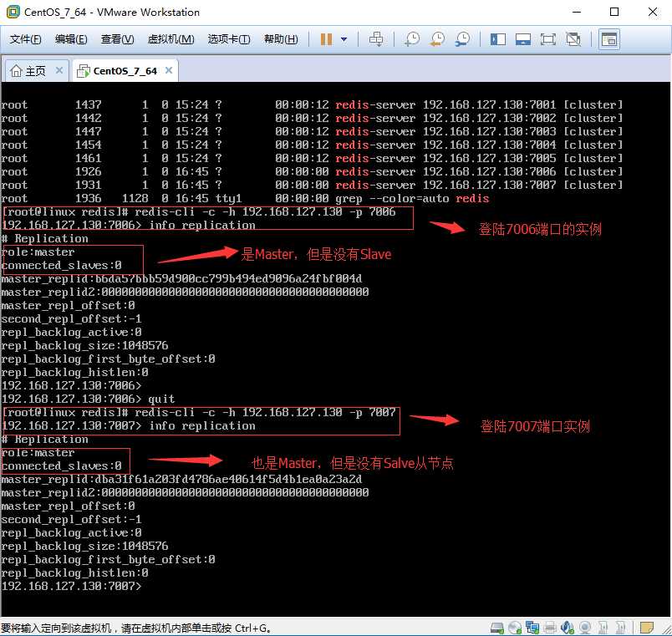Click the hard disk status icon
672x636 pixels.
[x=496, y=628]
